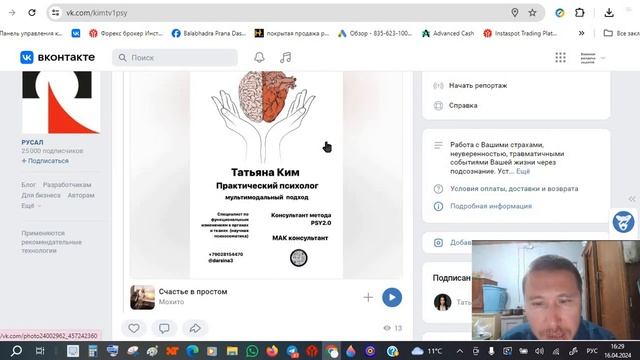Reload the page in browser
640x360 pixels.
coord(32,13)
